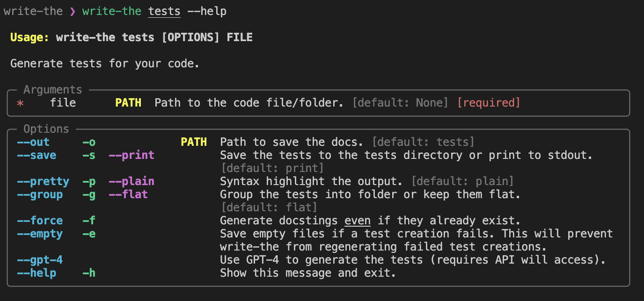Click the --flat flag text
This screenshot has height=301, width=644.
click(x=128, y=194)
